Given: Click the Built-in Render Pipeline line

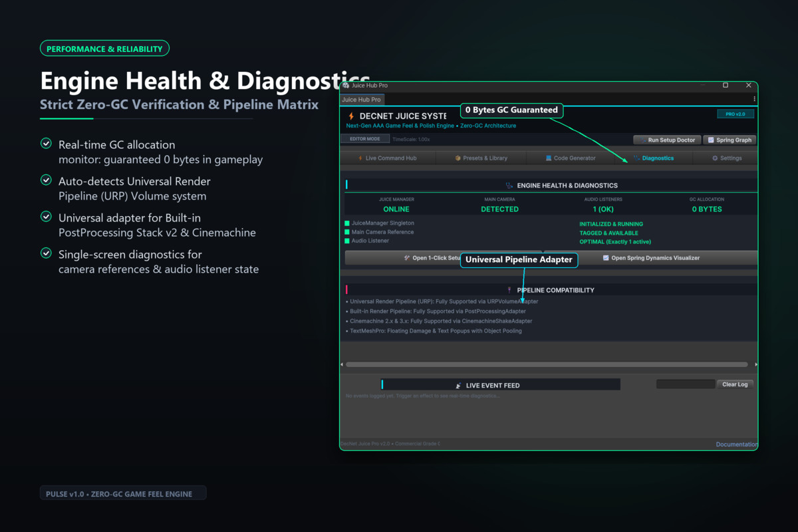Looking at the screenshot, I should (436, 311).
